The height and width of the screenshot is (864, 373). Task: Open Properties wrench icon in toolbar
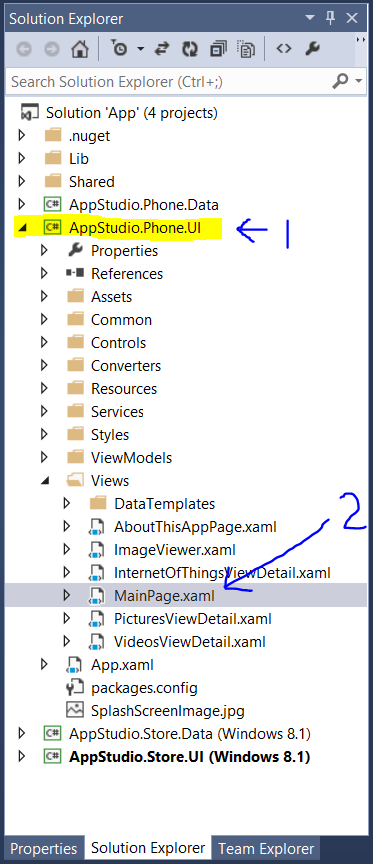[x=312, y=49]
